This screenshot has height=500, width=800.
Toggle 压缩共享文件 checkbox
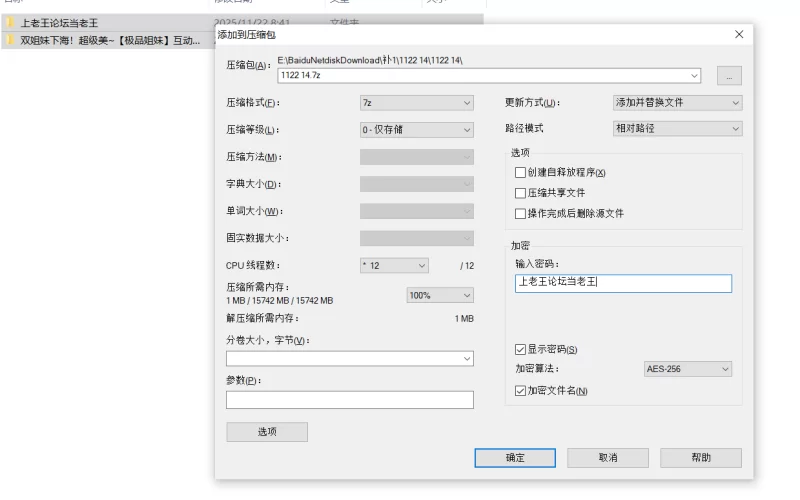pyautogui.click(x=520, y=193)
